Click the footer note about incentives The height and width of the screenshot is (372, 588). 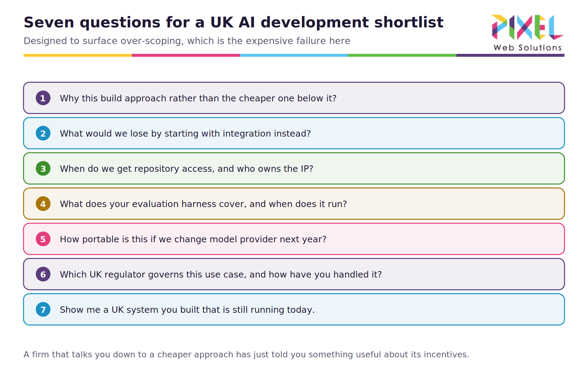click(246, 355)
